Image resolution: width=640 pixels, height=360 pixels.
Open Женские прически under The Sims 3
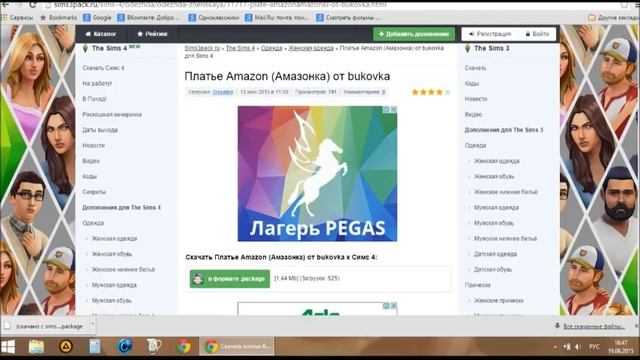[x=498, y=300]
